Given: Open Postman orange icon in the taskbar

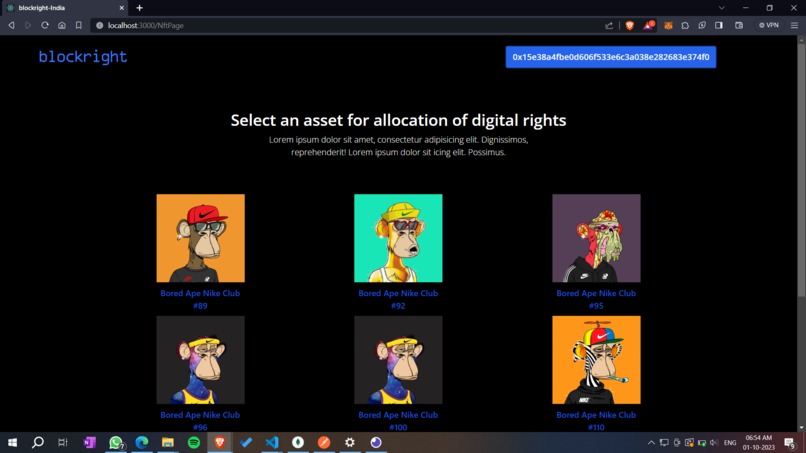Looking at the screenshot, I should [x=324, y=442].
